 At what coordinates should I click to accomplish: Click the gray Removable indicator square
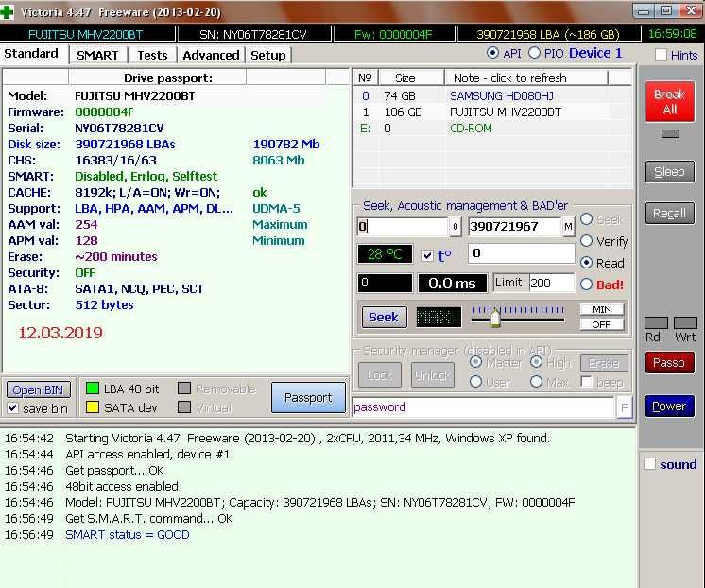184,389
